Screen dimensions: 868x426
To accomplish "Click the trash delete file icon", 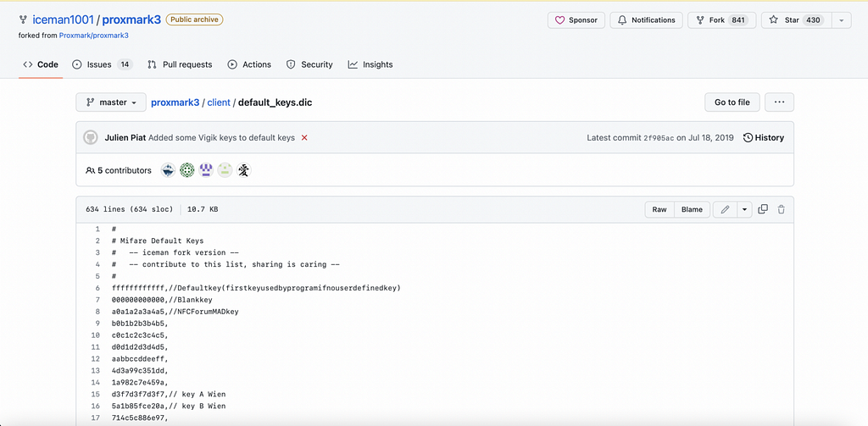I will pyautogui.click(x=781, y=209).
